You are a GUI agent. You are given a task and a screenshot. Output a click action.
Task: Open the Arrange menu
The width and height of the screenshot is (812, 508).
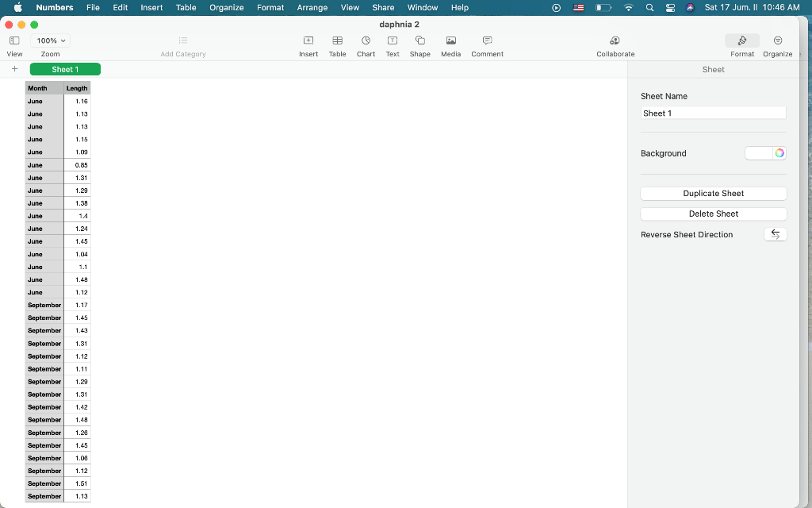(312, 7)
